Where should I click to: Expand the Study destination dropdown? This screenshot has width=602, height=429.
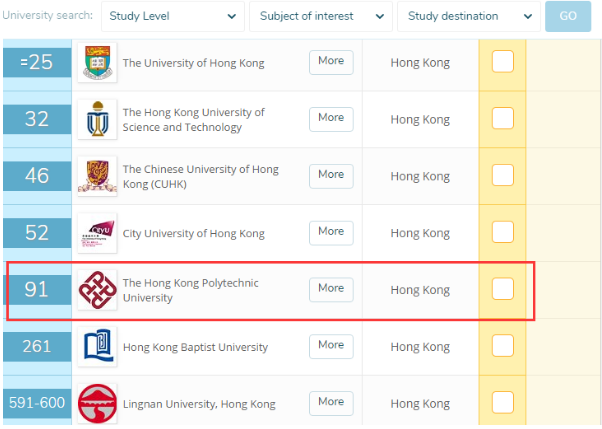(x=468, y=16)
